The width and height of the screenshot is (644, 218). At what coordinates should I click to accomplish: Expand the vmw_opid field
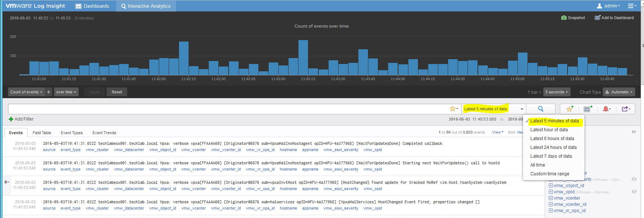coord(551,192)
